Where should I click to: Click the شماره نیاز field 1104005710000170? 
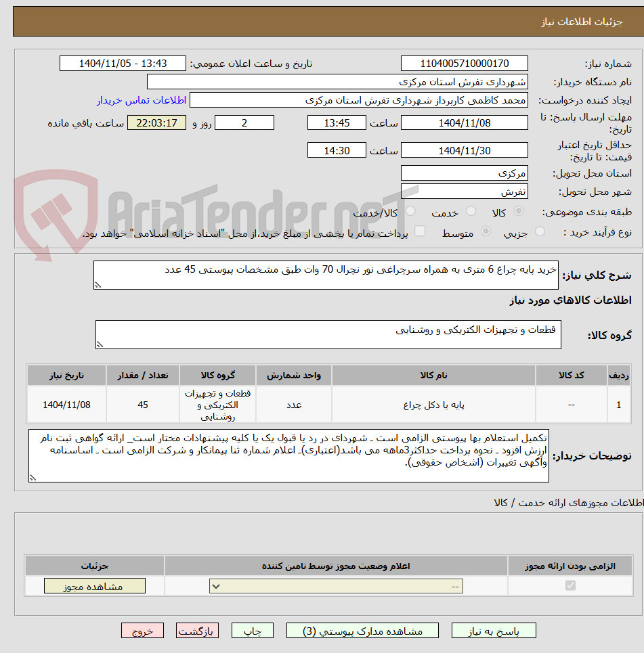click(x=465, y=64)
